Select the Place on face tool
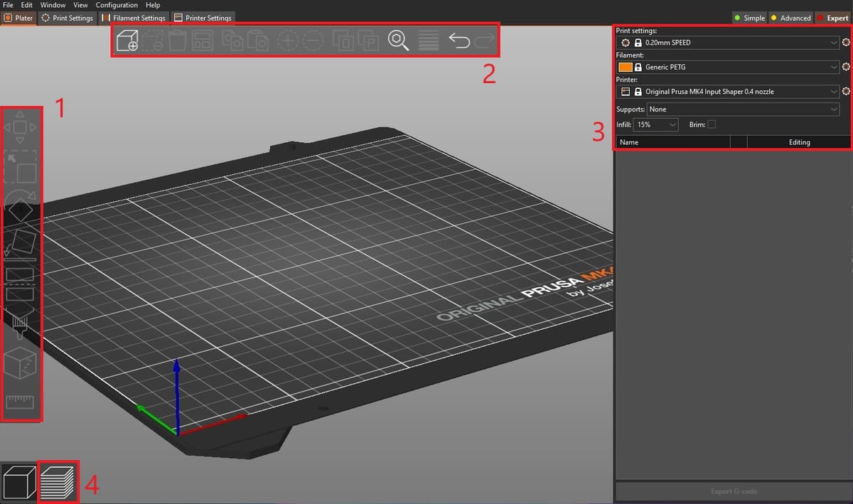Screen dimensions: 853x504 [x=21, y=244]
